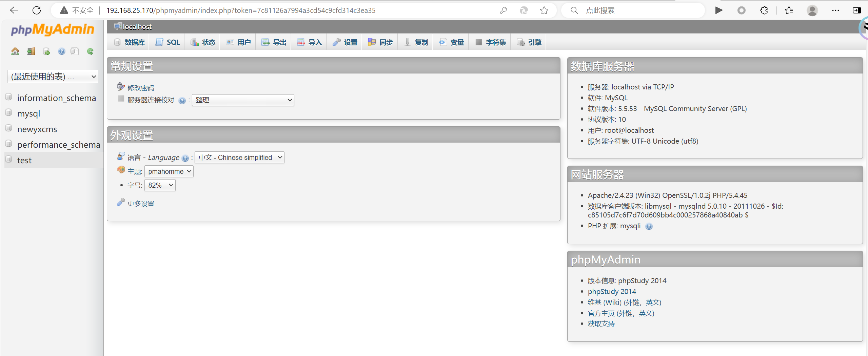Click the localhost breadcrumb link
This screenshot has height=356, width=868.
137,27
